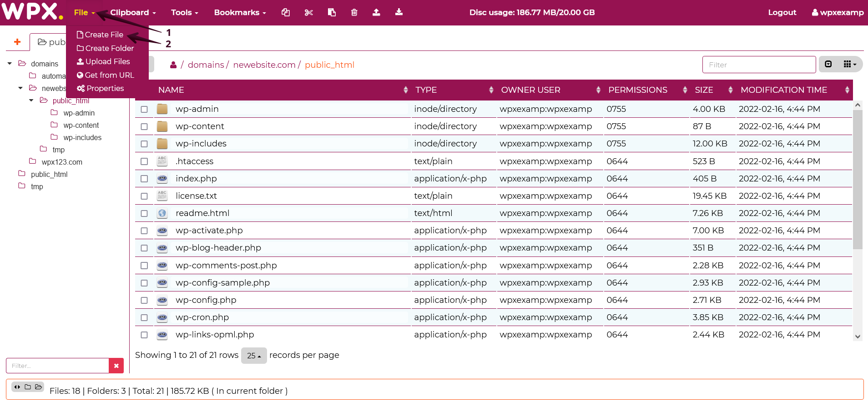Open the Bookmarks menu
This screenshot has height=402, width=868.
[x=240, y=12]
